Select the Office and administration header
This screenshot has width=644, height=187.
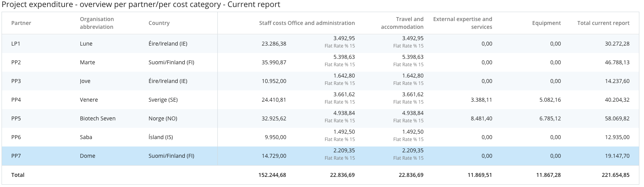tap(321, 23)
